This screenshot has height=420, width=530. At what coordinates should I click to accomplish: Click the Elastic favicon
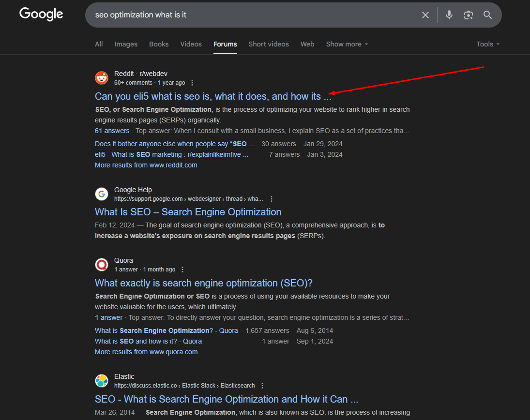tap(102, 381)
